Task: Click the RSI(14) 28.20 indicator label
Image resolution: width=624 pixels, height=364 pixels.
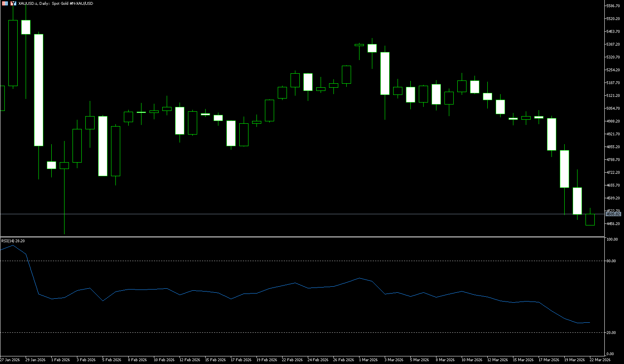Action: [13, 241]
